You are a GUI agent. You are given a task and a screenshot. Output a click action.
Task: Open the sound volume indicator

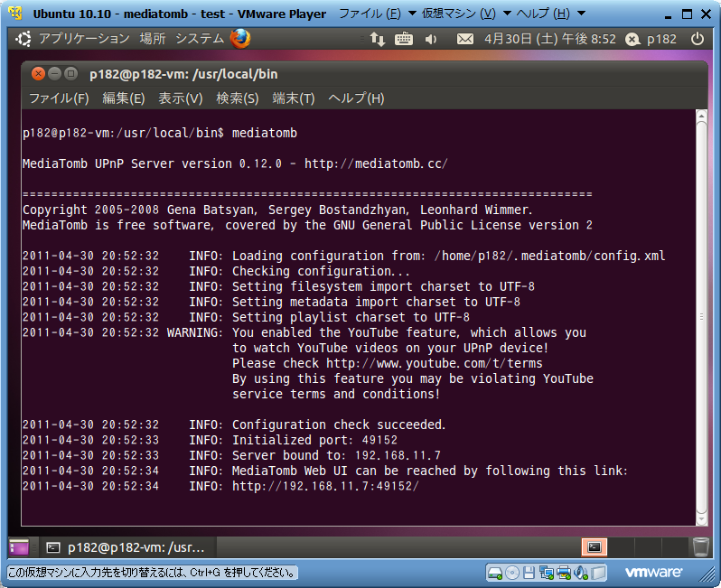coord(431,40)
